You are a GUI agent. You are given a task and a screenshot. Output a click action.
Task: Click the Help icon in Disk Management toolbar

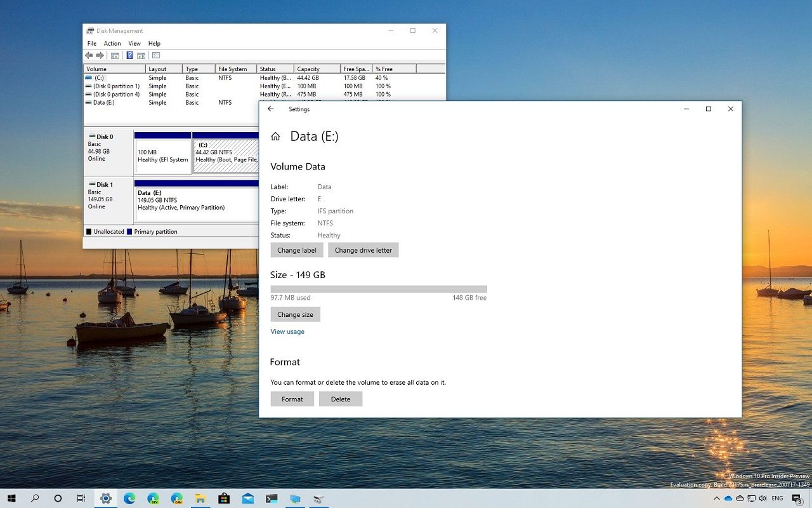click(129, 56)
